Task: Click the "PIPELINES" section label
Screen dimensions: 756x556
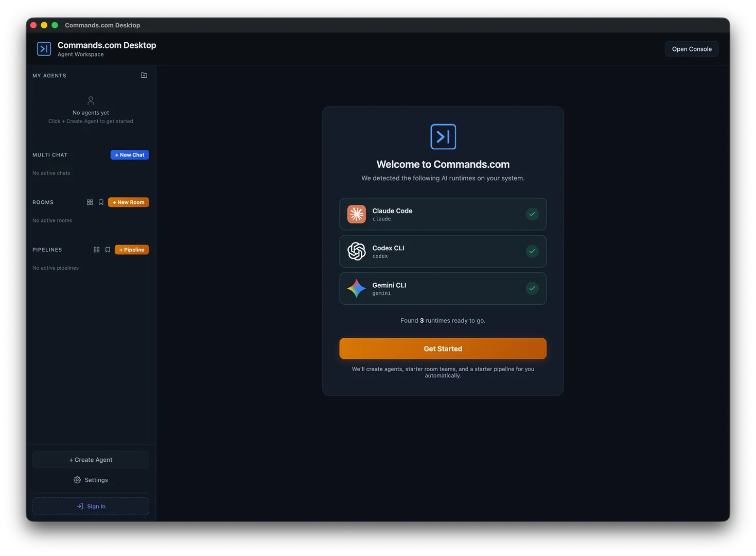Action: (x=47, y=250)
